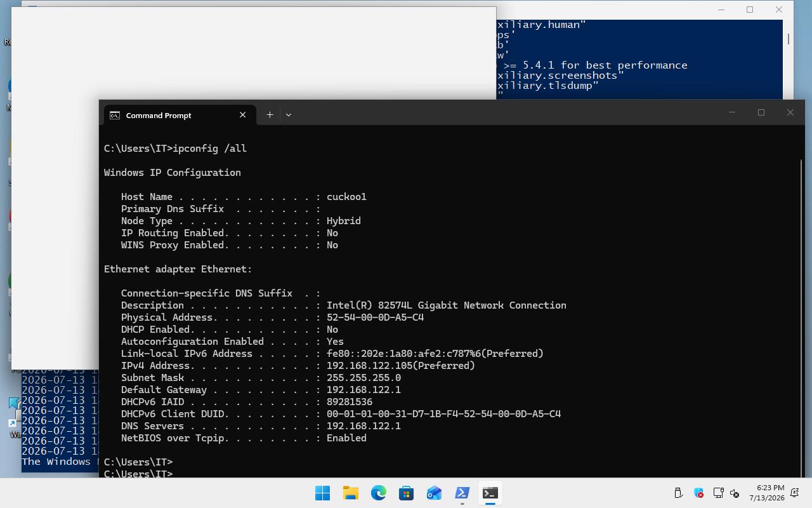
Task: Click the 'Windows IP Configuration' heading
Action: (x=173, y=173)
